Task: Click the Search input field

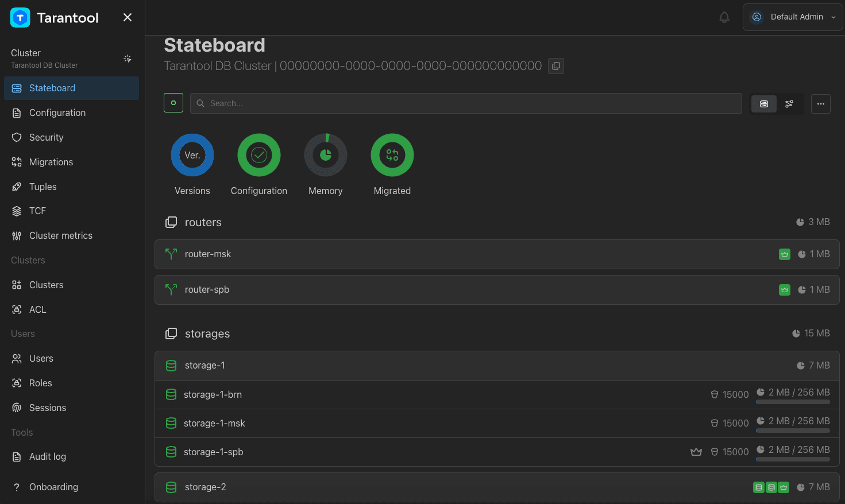Action: (466, 103)
